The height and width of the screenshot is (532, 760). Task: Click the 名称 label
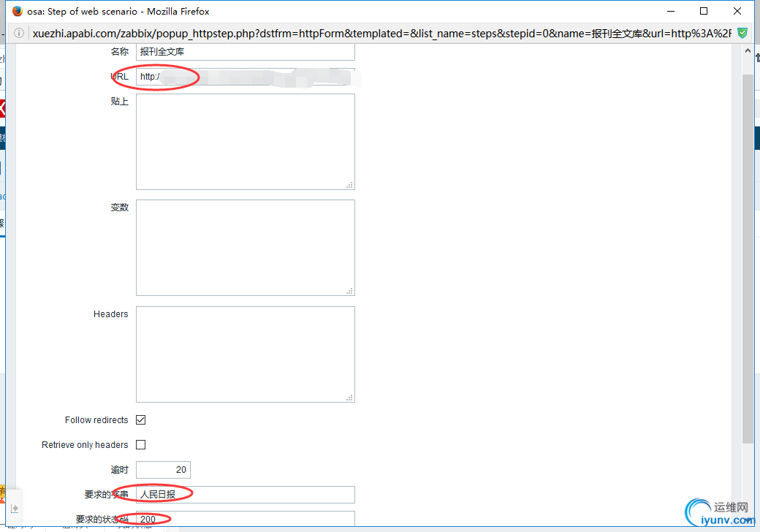coord(119,51)
